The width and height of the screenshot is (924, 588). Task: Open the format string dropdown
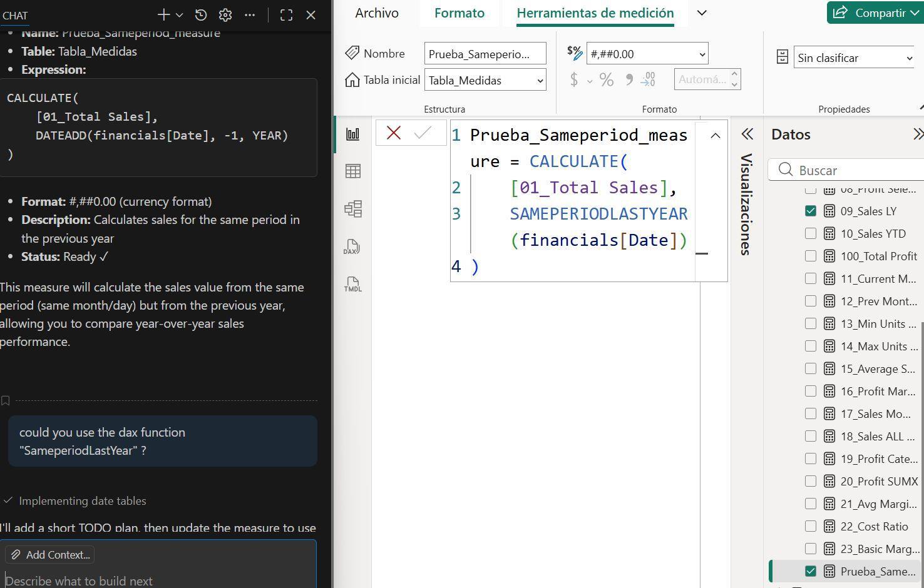click(x=702, y=54)
